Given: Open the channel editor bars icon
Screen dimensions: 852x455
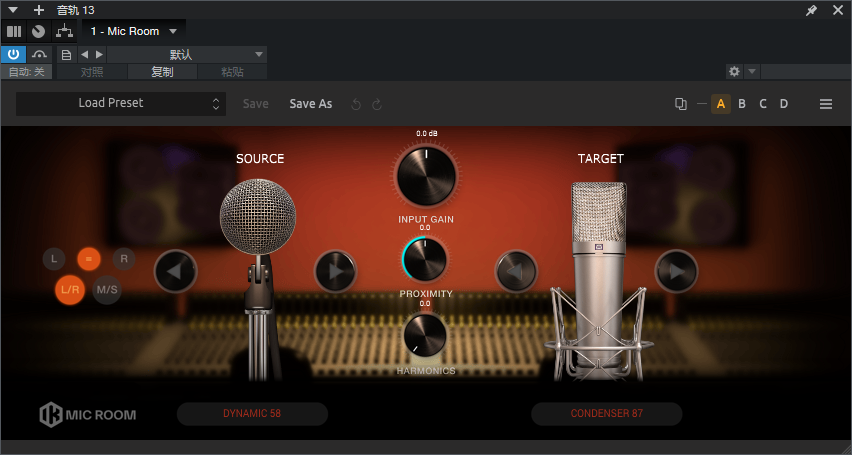Looking at the screenshot, I should pyautogui.click(x=14, y=32).
